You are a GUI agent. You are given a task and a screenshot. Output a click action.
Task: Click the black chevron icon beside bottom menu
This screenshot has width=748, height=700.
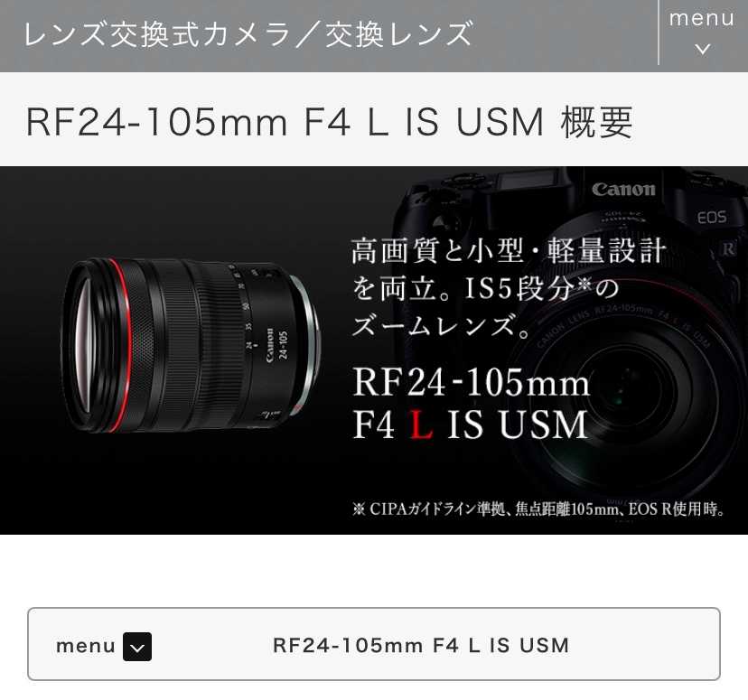pyautogui.click(x=137, y=647)
